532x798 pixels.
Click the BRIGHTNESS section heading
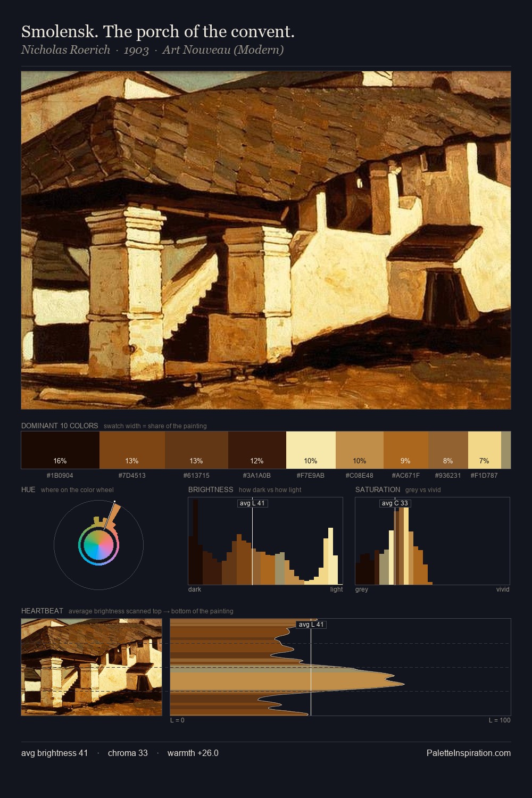coord(211,489)
